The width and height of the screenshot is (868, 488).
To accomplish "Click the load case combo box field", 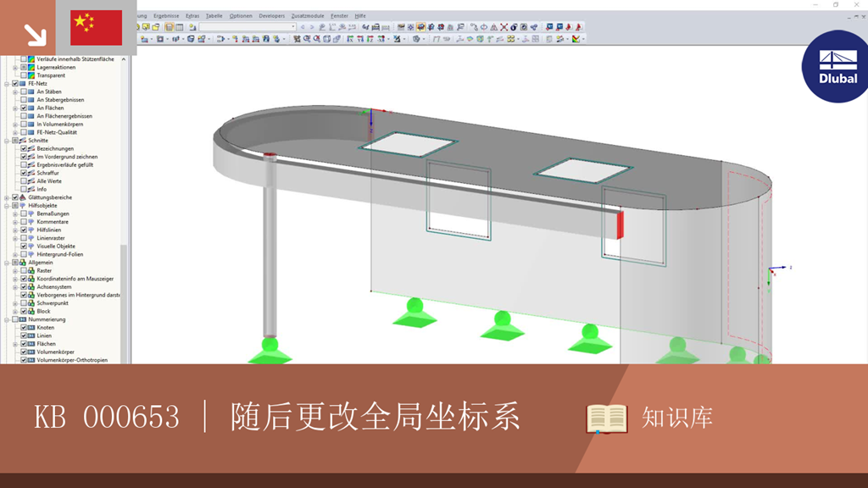I will coord(248,26).
